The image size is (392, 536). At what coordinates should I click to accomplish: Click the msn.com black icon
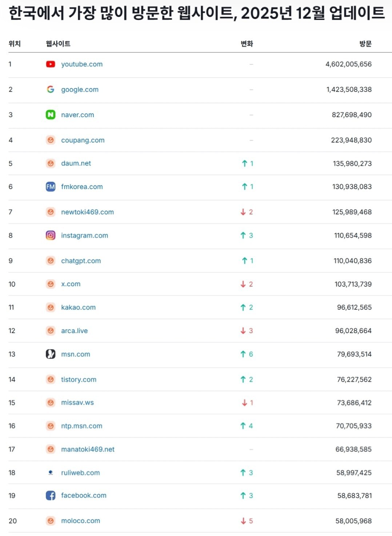[x=51, y=354]
